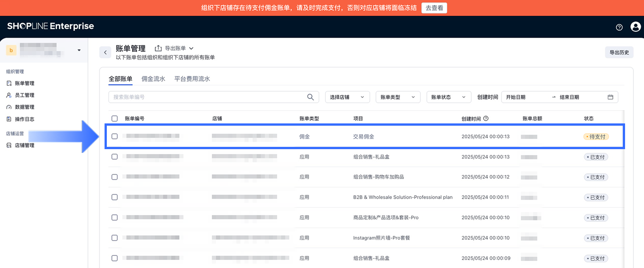Switch to the 佣金流水 tab
Viewport: 644px width, 268px height.
[153, 79]
